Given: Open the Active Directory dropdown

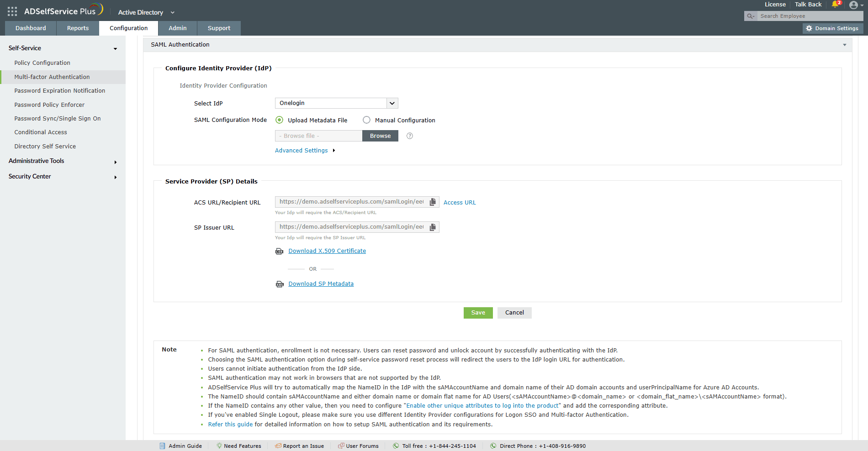Looking at the screenshot, I should [146, 12].
